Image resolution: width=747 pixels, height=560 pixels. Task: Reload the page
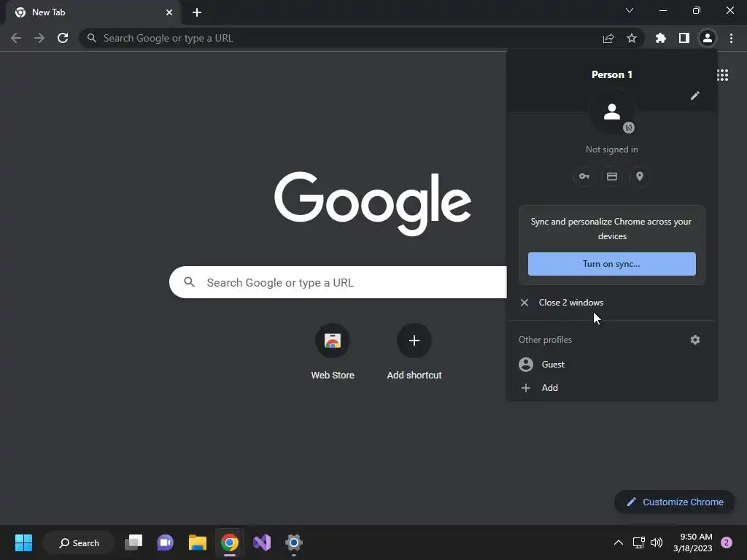click(x=63, y=38)
